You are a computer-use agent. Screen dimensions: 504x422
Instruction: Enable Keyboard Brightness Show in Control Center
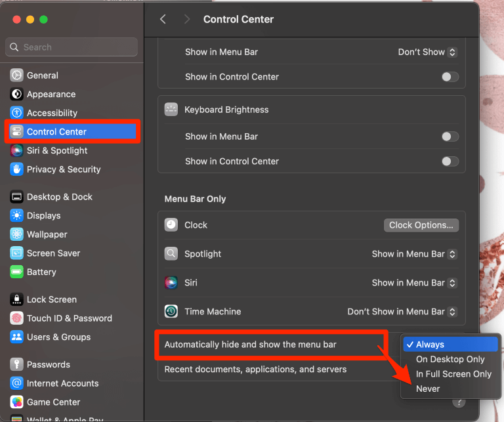[x=450, y=161]
